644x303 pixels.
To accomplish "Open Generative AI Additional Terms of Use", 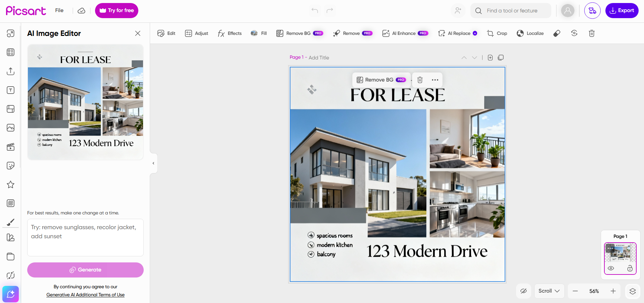I will [x=85, y=295].
